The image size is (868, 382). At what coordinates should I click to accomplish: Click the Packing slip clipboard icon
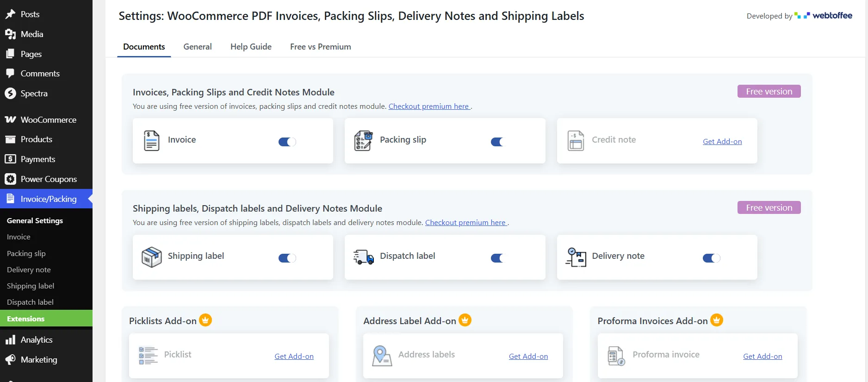coord(364,141)
